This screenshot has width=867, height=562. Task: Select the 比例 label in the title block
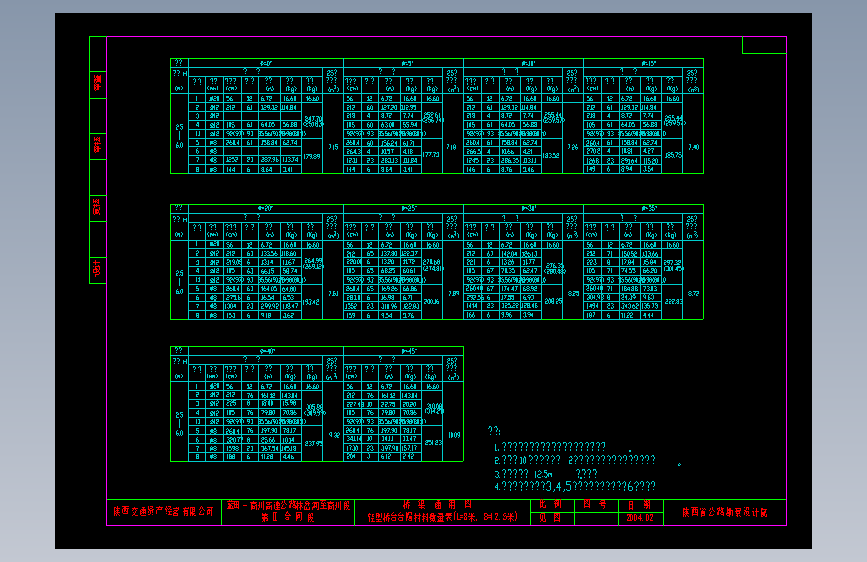(x=550, y=504)
